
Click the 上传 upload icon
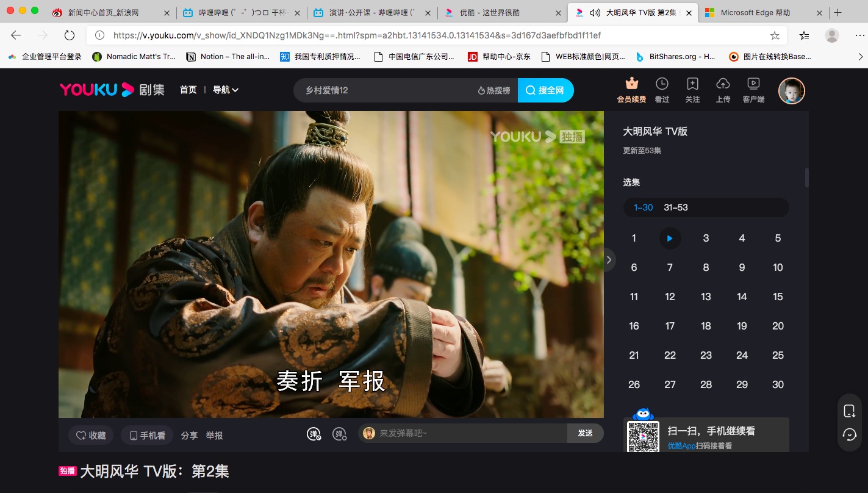pos(723,90)
